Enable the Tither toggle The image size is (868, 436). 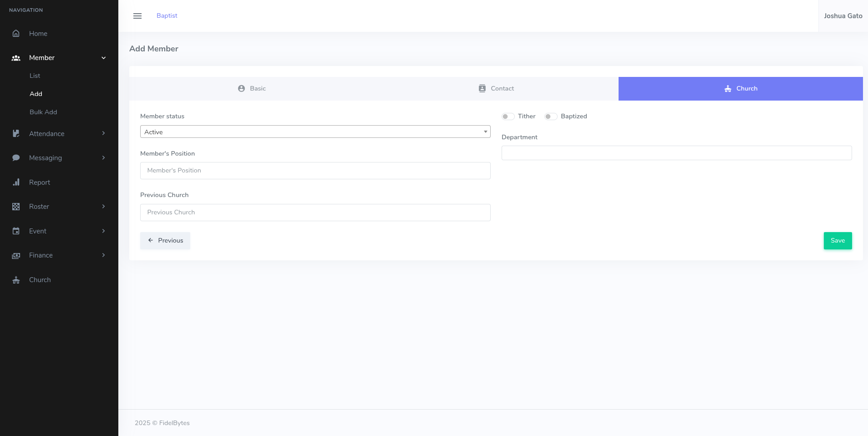point(508,117)
